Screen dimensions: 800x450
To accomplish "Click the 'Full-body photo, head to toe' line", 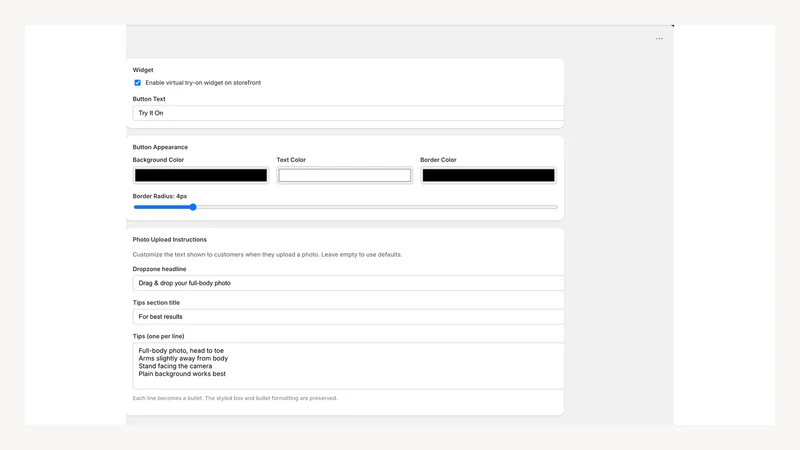I will (181, 351).
